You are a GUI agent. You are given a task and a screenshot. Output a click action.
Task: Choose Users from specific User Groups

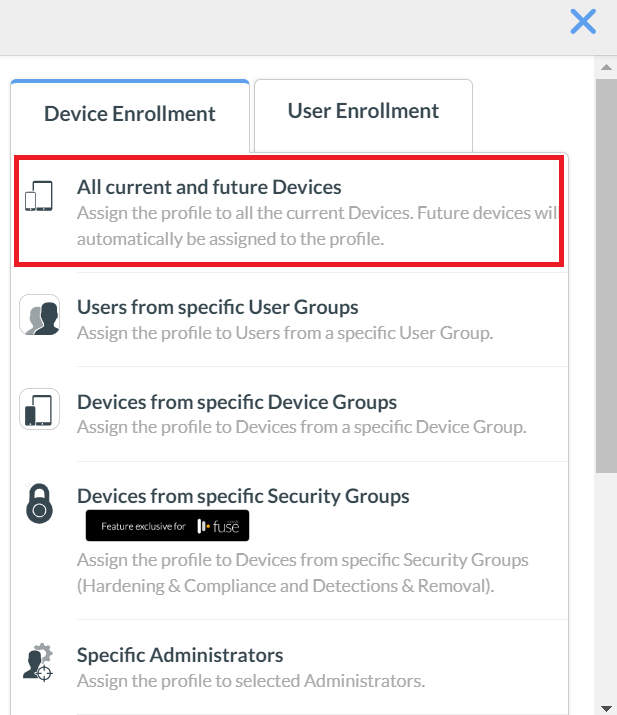(217, 307)
